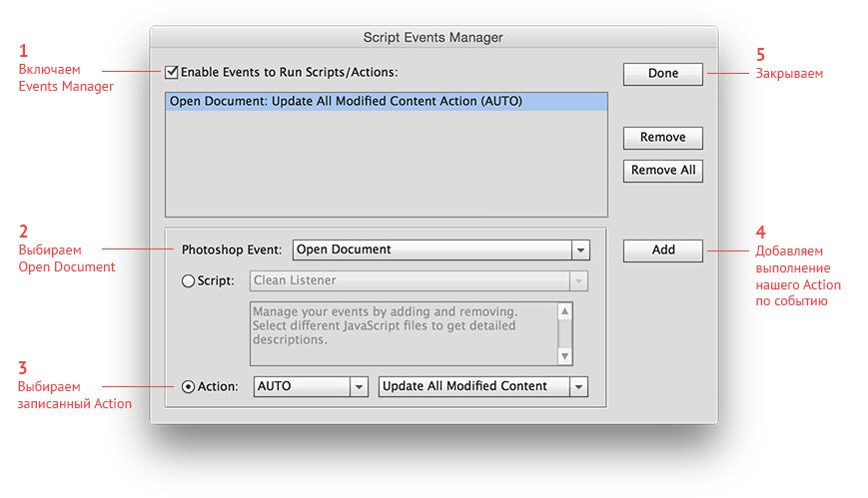Click the red annotation number 1

click(x=24, y=50)
